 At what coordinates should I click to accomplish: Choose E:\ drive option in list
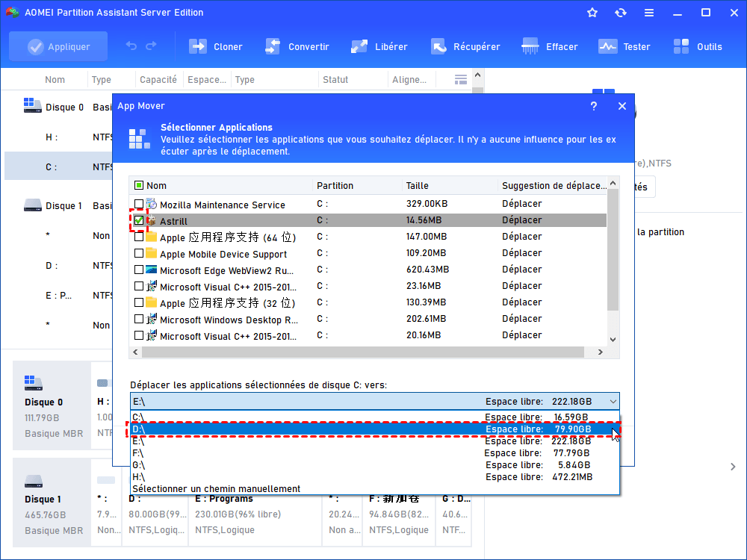[375, 441]
